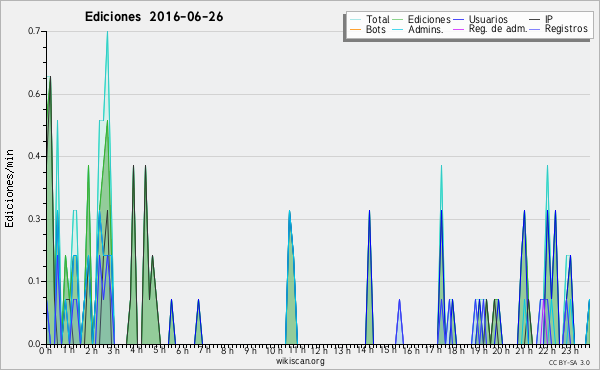Click the '0 h' x-axis label
The width and height of the screenshot is (600, 370).
(x=45, y=351)
